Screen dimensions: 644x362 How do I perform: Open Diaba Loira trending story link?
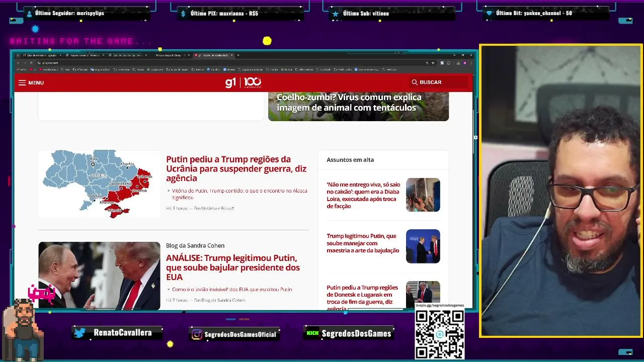pyautogui.click(x=363, y=195)
